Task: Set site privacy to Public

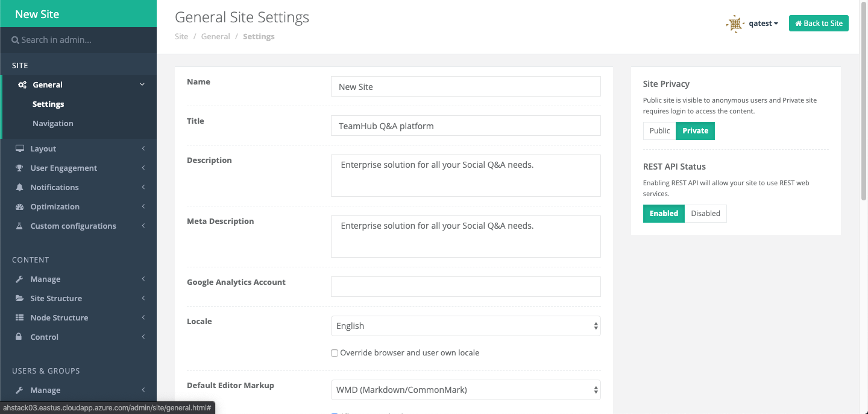Action: [x=659, y=131]
